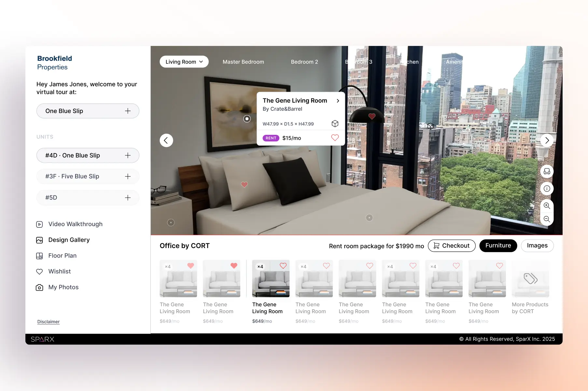Select the heart marker on the lamp
The width and height of the screenshot is (588, 391).
click(x=372, y=116)
